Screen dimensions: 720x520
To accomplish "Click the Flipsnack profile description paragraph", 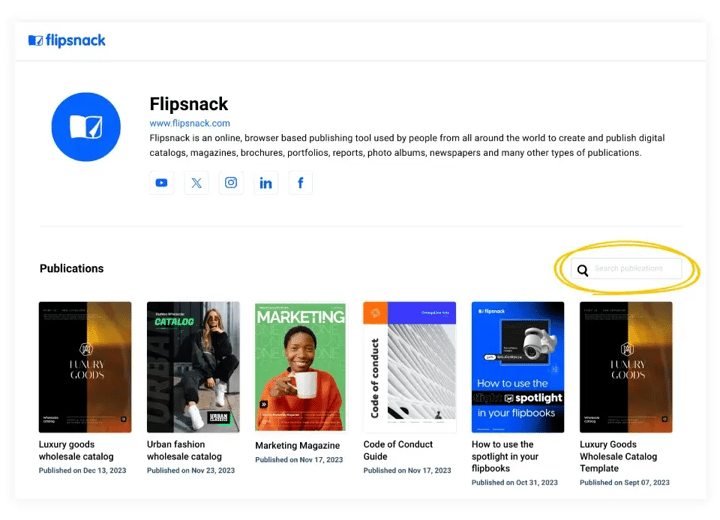I will coord(407,145).
